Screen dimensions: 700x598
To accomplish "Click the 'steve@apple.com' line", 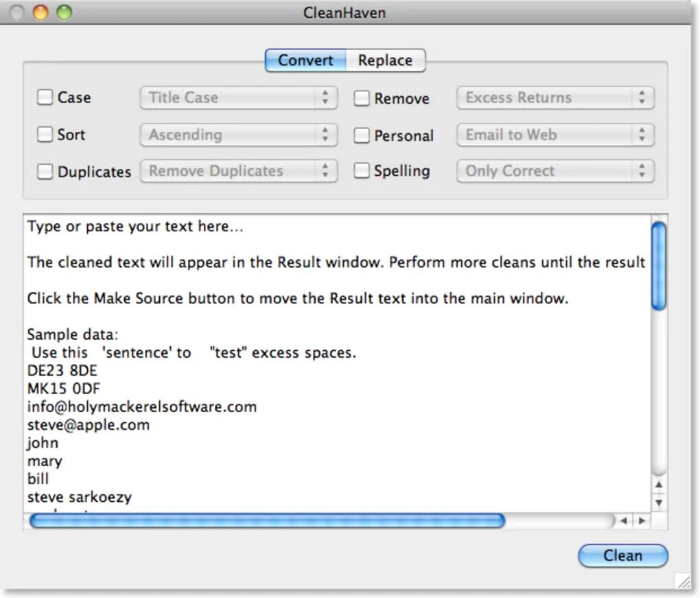I will click(x=89, y=425).
